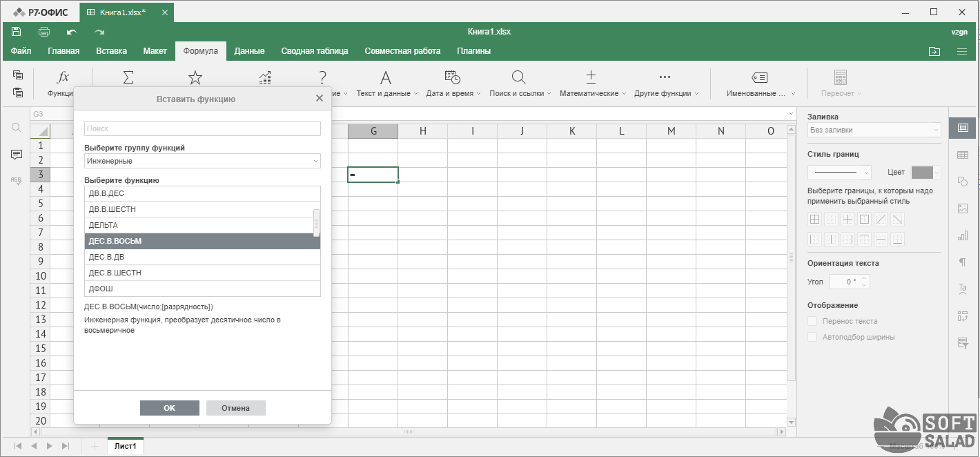Apply inside vertical border
This screenshot has height=457, width=980.
click(832, 240)
